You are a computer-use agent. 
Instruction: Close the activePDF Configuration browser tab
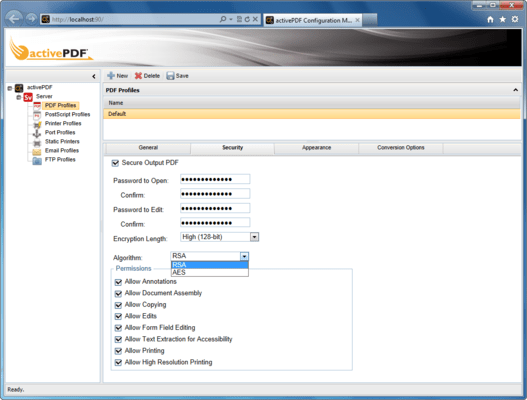coord(358,20)
